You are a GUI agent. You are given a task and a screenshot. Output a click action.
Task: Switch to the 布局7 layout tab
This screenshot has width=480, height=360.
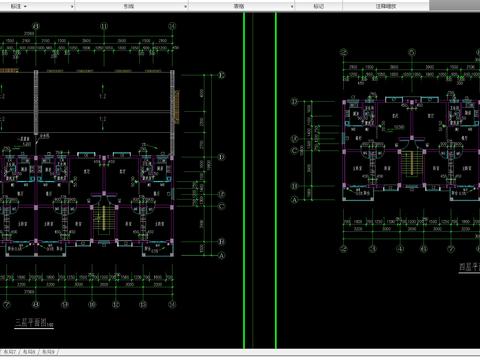tap(10, 352)
